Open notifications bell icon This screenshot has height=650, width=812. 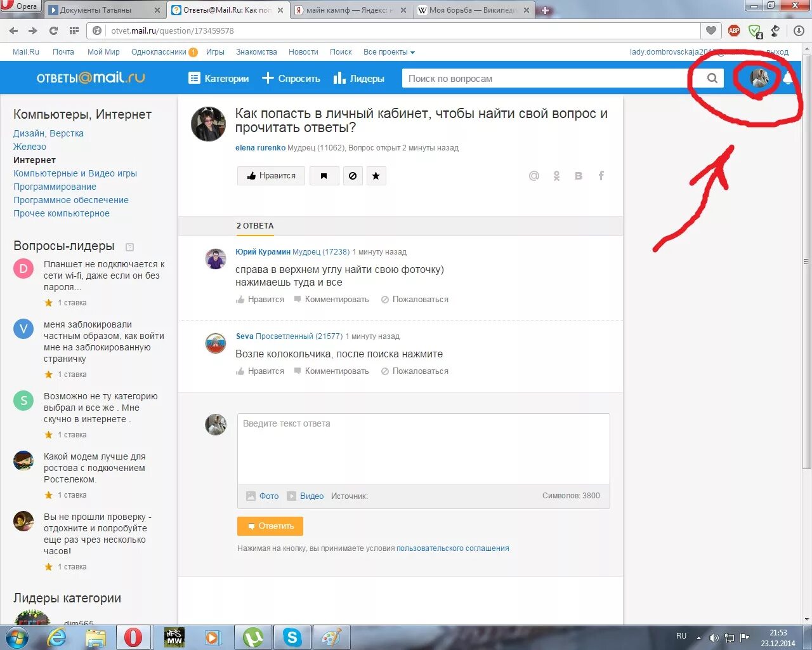(x=788, y=78)
